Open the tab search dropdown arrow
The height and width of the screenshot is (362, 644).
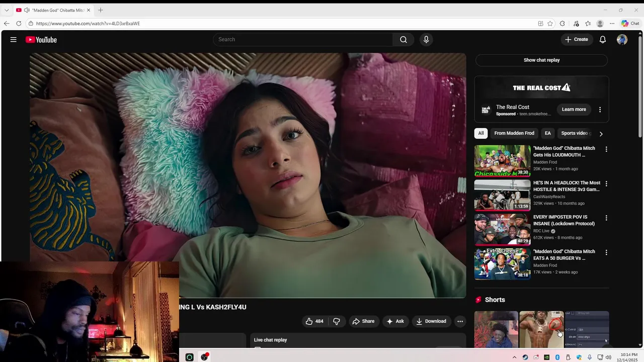pyautogui.click(x=7, y=10)
